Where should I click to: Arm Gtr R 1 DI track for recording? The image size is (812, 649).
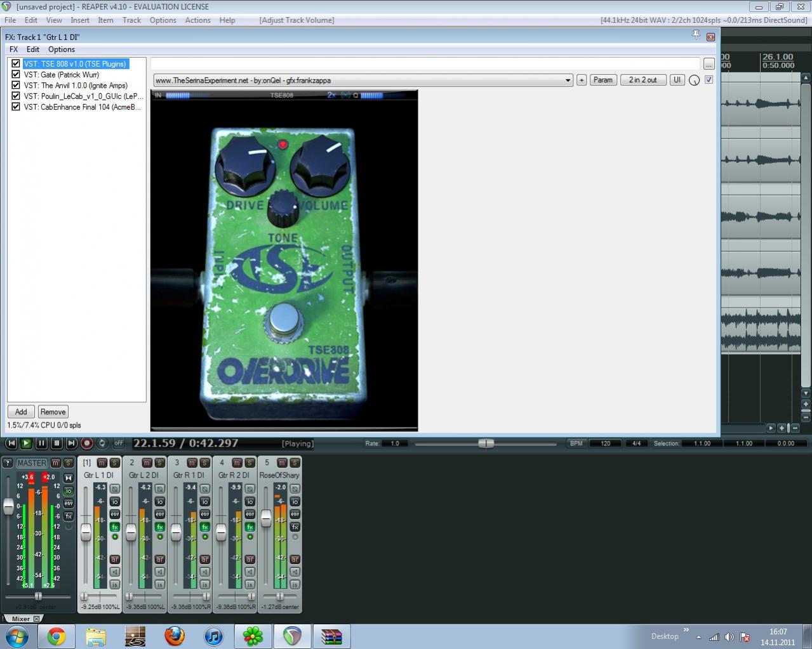tap(205, 560)
